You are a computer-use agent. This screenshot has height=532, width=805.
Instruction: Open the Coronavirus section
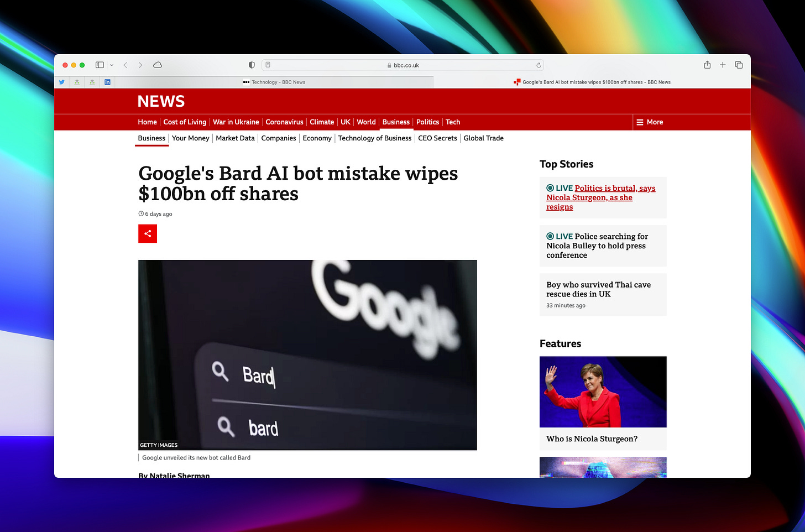pyautogui.click(x=284, y=122)
